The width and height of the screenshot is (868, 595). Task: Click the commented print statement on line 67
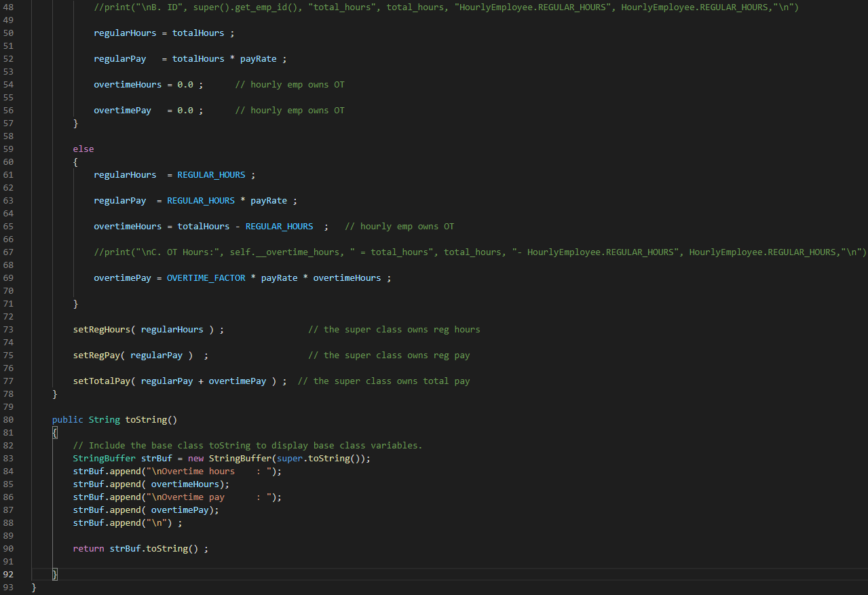click(x=271, y=252)
